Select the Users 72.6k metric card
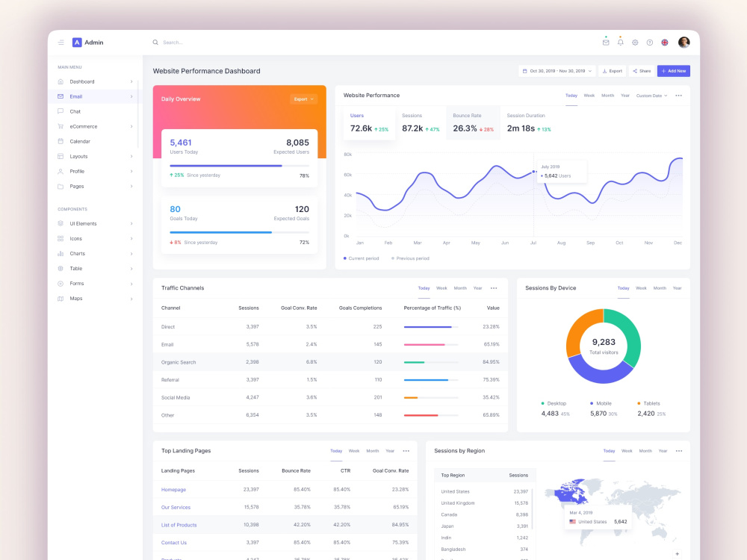 [369, 123]
